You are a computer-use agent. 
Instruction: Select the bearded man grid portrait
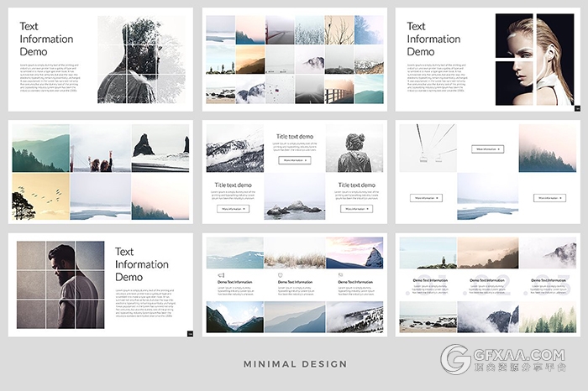click(59, 286)
